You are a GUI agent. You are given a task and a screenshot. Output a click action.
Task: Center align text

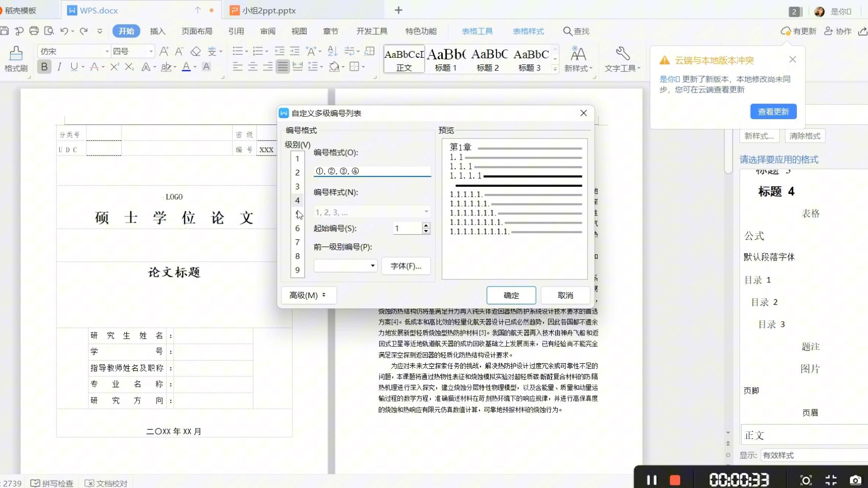click(253, 66)
